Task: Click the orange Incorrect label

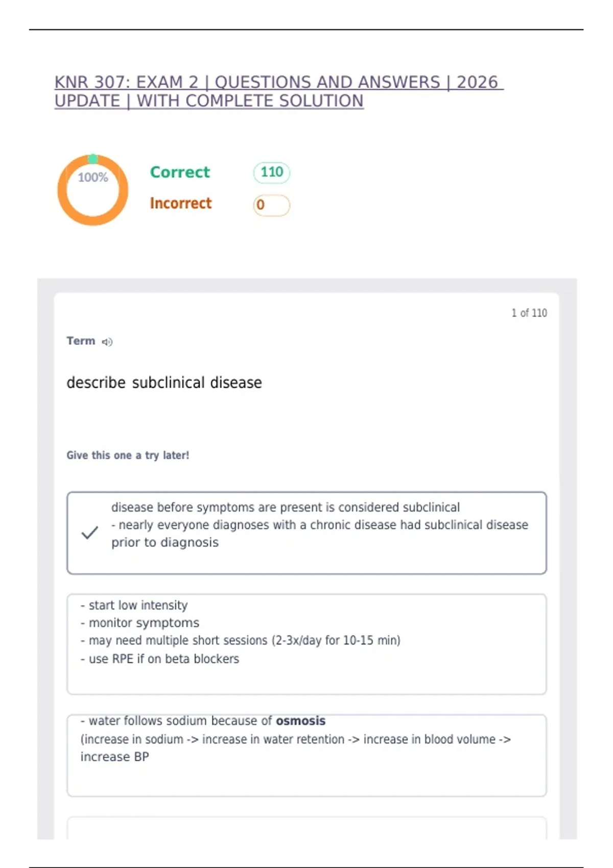Action: pos(180,203)
